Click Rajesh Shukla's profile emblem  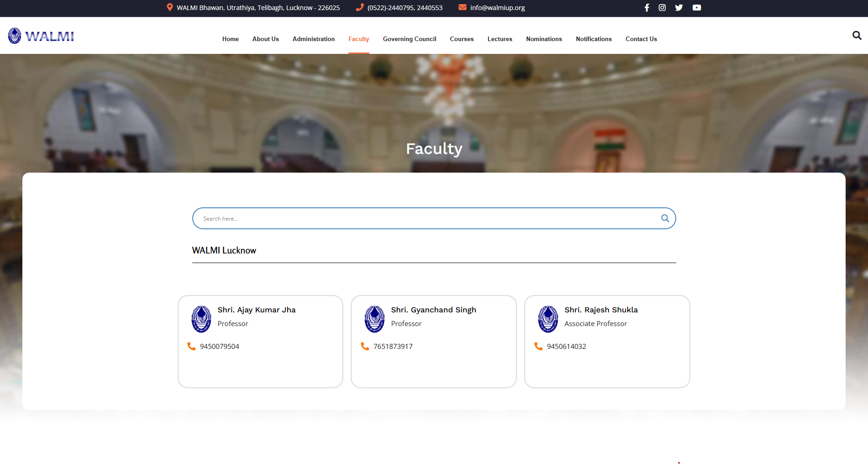coord(548,319)
